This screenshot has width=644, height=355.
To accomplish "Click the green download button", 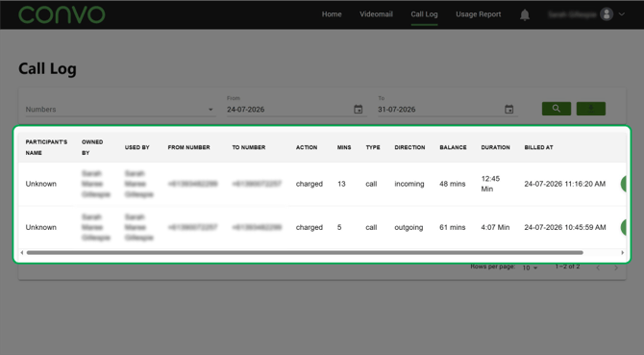I will tap(590, 109).
